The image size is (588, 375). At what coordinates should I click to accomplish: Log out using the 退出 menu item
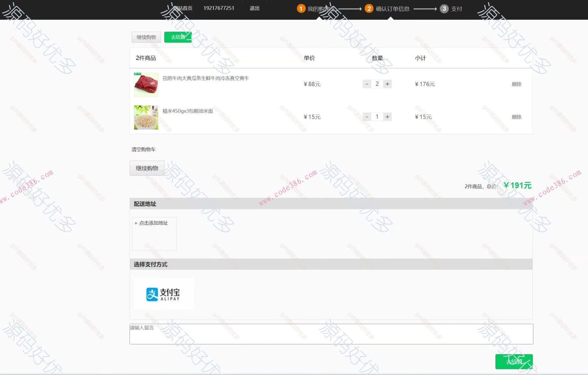254,8
